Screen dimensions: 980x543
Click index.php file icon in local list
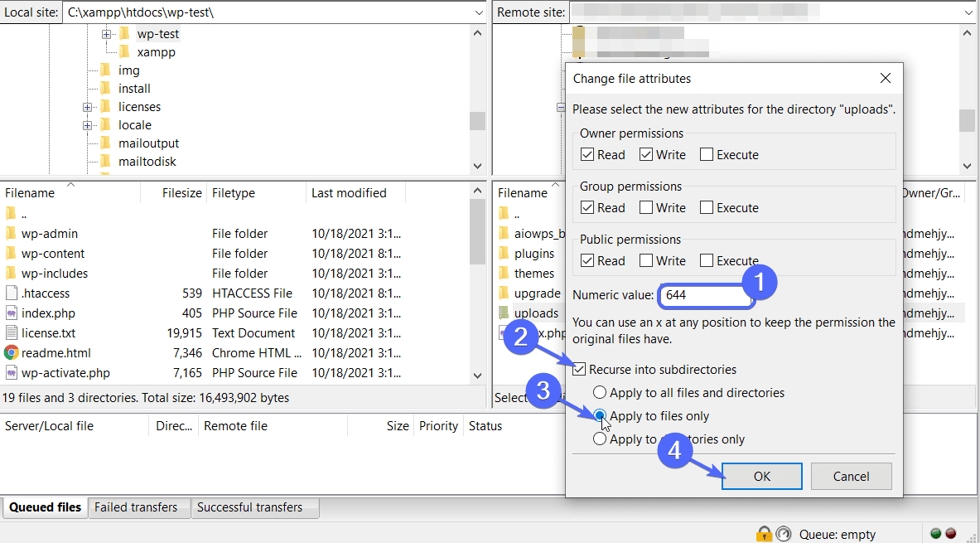pos(11,313)
